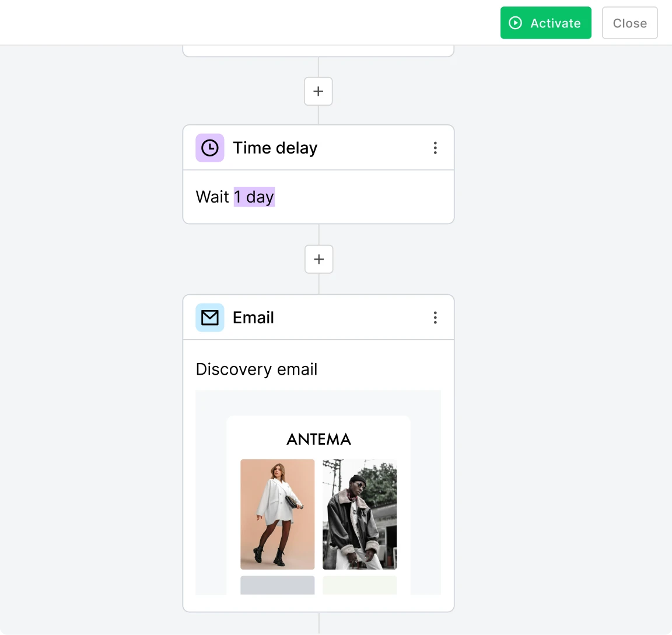Select the highlighted '1 day' duration token
This screenshot has height=635, width=672.
254,197
